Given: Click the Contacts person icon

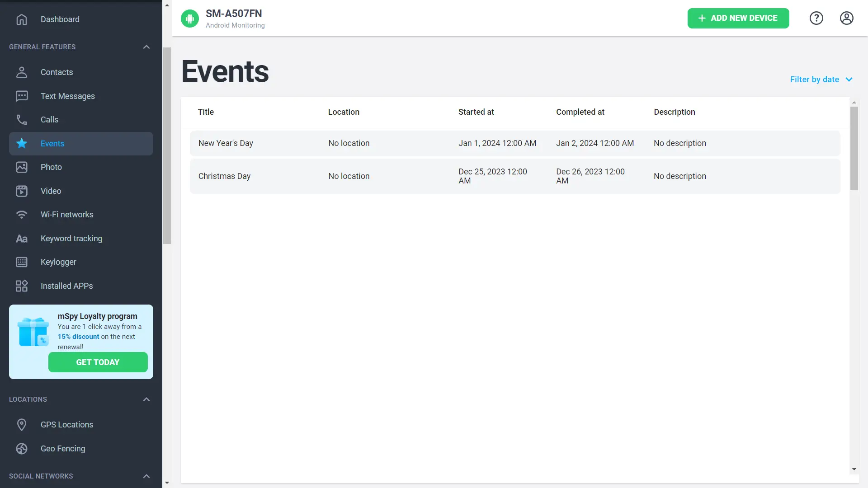Looking at the screenshot, I should coord(22,72).
